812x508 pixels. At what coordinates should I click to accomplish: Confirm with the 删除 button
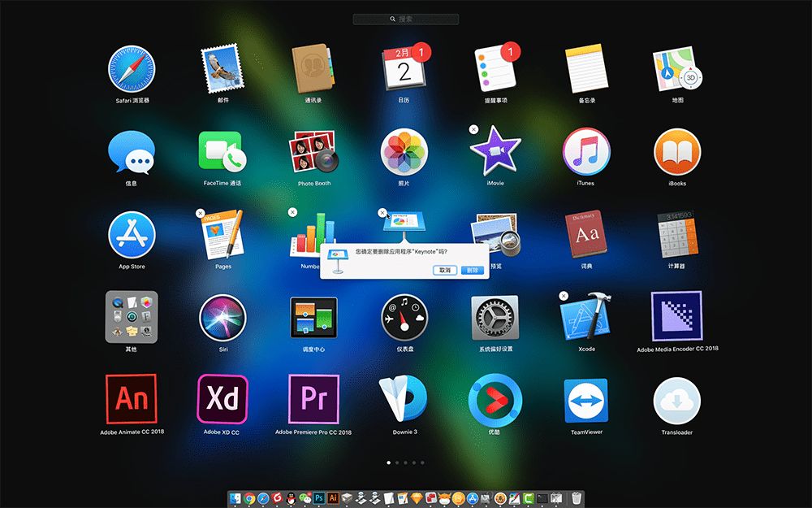473,270
